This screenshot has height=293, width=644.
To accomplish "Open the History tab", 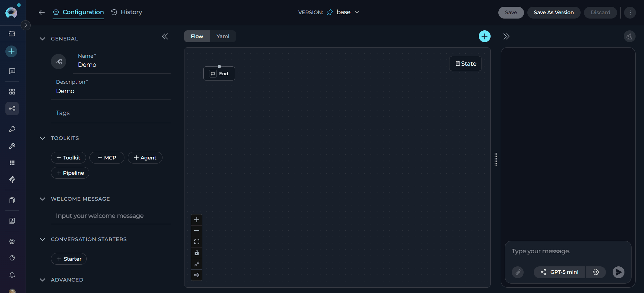I will coord(127,12).
